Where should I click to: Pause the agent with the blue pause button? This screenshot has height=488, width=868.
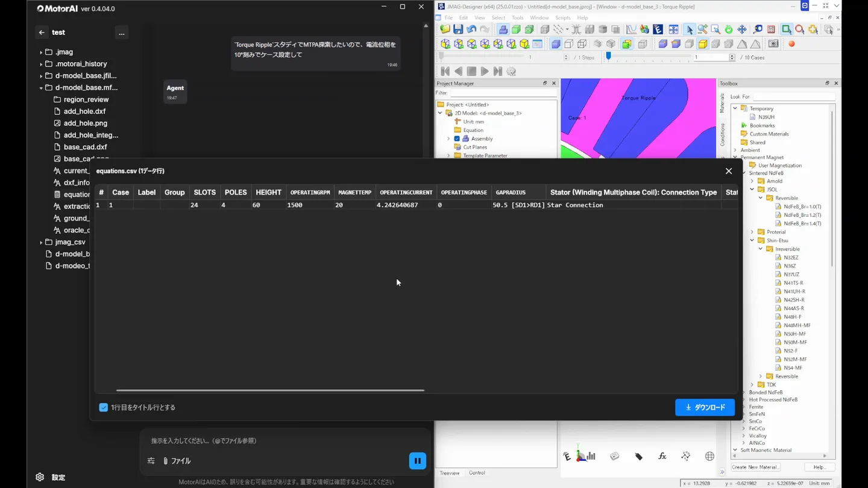[418, 461]
